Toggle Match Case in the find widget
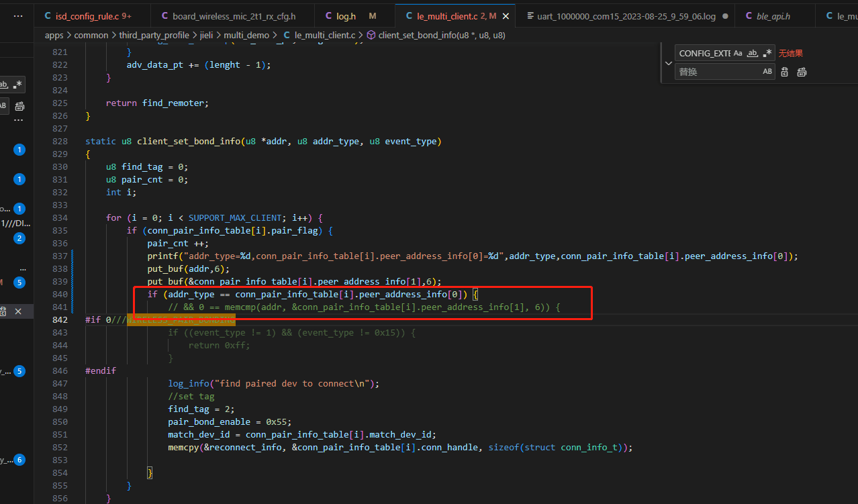The width and height of the screenshot is (858, 504). [738, 53]
